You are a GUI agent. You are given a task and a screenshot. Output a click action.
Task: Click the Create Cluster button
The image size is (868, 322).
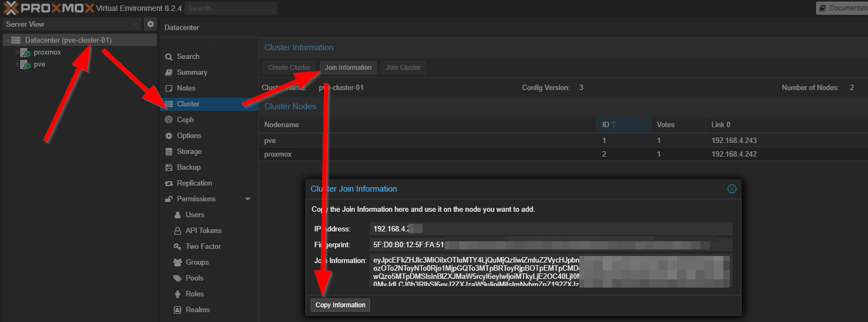point(289,68)
